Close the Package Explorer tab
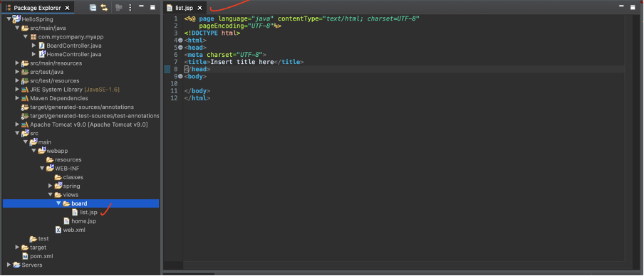The width and height of the screenshot is (644, 276). [68, 8]
